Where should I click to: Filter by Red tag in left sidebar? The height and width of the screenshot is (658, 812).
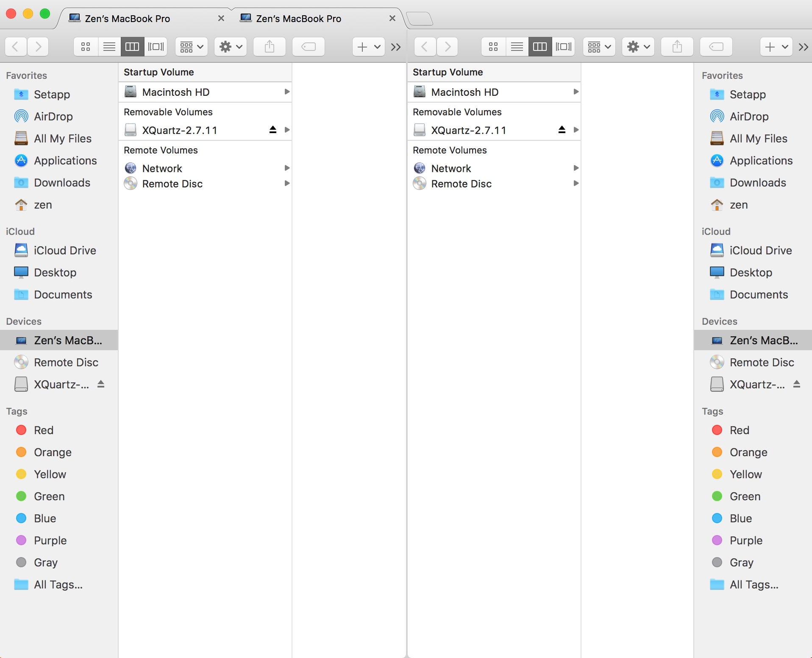click(59, 430)
